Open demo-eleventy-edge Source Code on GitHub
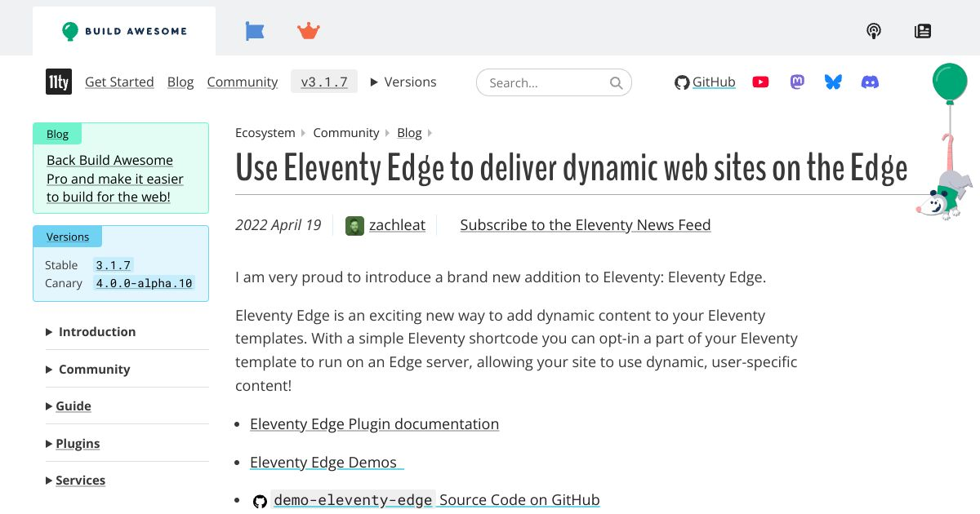Image resolution: width=980 pixels, height=514 pixels. tap(436, 500)
